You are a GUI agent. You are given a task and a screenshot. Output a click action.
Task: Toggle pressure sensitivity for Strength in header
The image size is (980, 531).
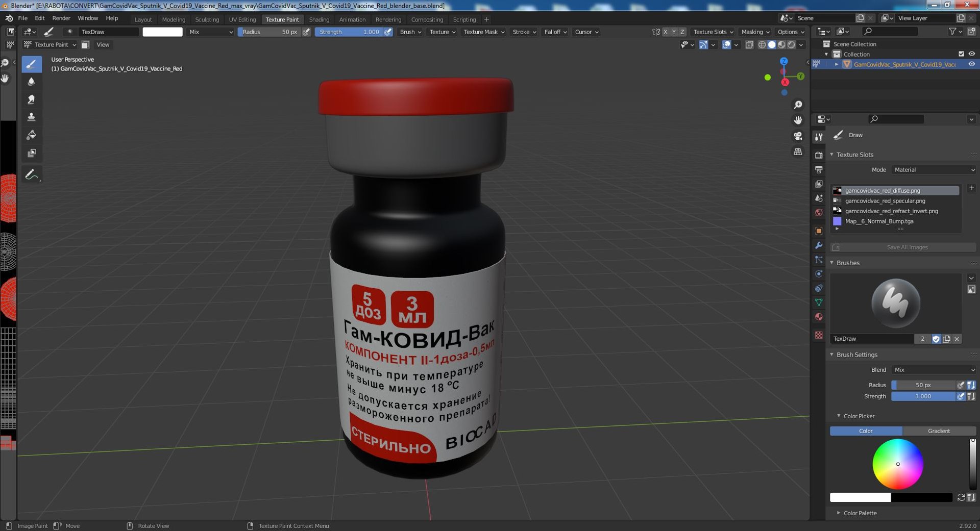388,32
